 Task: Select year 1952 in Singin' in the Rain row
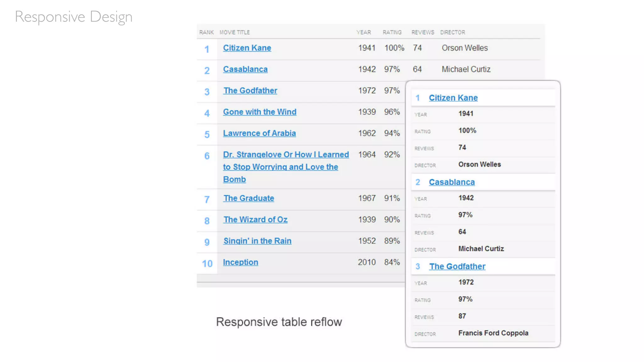click(x=367, y=241)
